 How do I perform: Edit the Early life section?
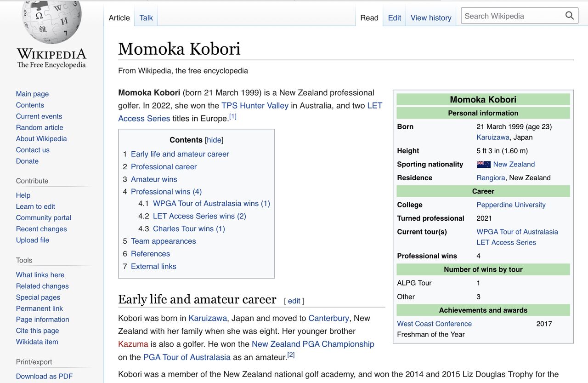coord(294,301)
